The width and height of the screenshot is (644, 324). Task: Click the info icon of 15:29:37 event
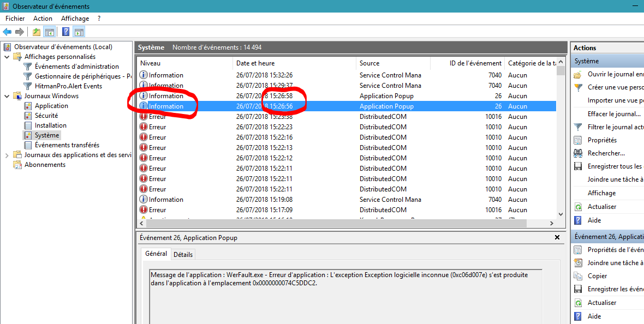[144, 86]
